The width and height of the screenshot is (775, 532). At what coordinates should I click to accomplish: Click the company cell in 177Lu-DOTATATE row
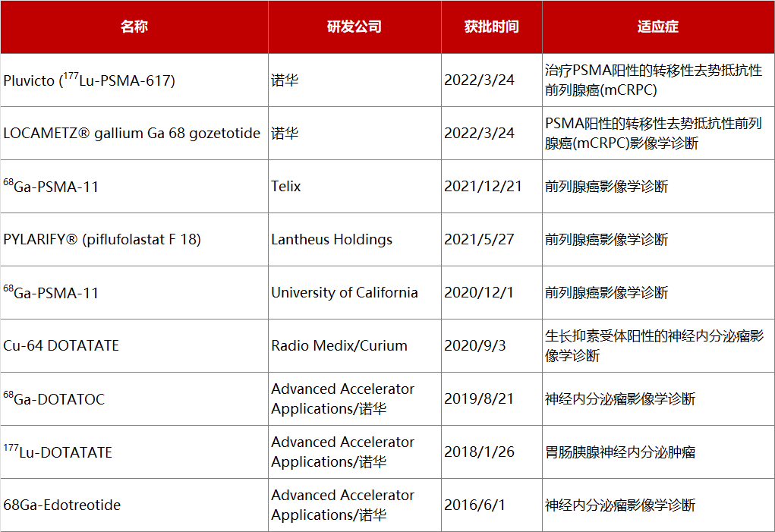[354, 452]
